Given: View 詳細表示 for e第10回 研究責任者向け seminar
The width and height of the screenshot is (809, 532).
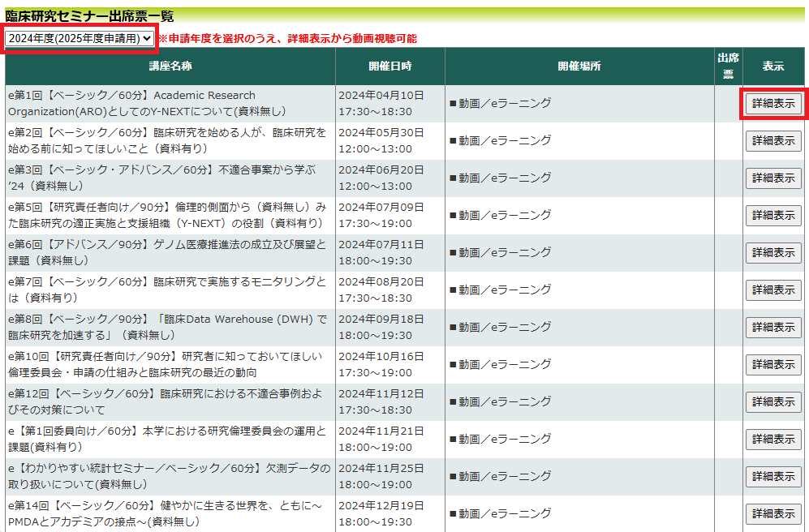Looking at the screenshot, I should tap(772, 365).
